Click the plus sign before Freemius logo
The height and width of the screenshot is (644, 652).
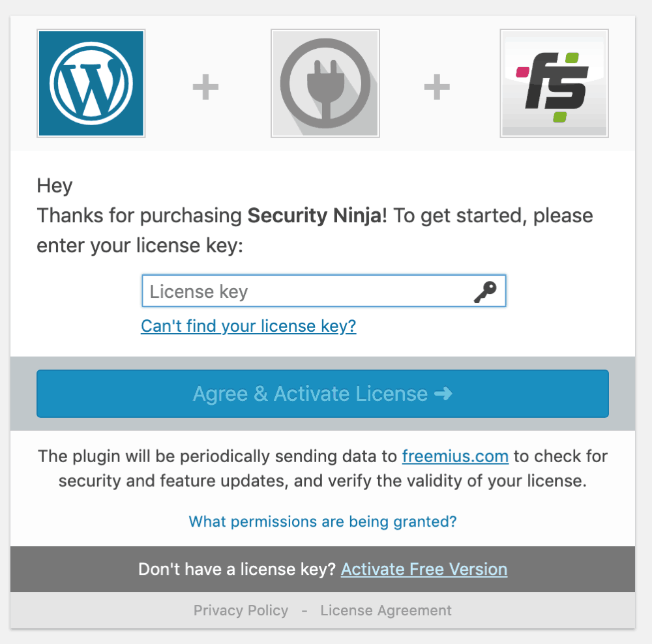click(437, 87)
